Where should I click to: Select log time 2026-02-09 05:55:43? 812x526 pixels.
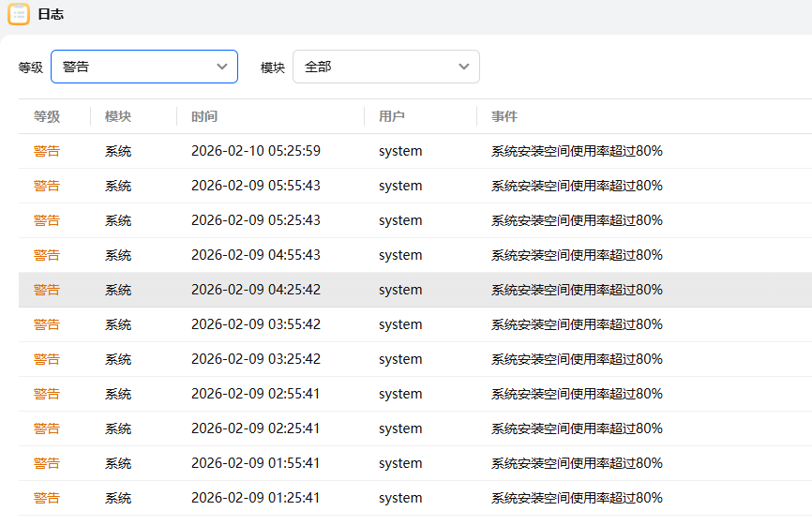tap(256, 186)
